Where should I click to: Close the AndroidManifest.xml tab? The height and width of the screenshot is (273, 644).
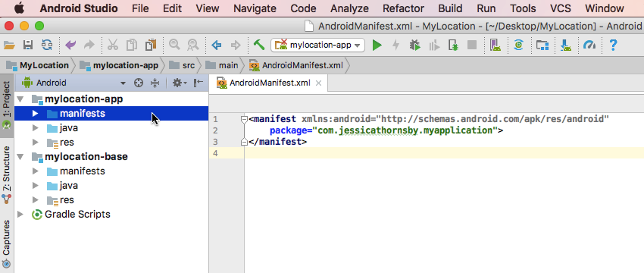click(318, 83)
